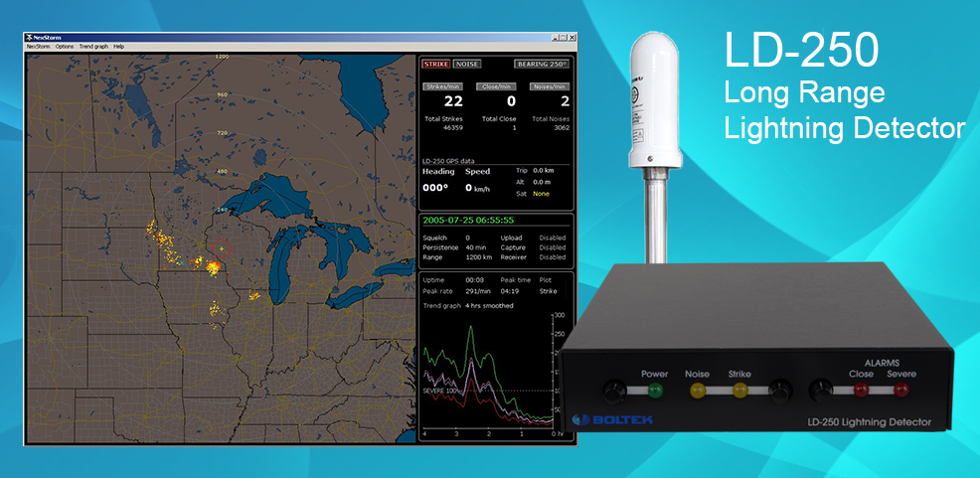The image size is (980, 478).
Task: Click the Speed label in GPS panel
Action: (x=477, y=171)
